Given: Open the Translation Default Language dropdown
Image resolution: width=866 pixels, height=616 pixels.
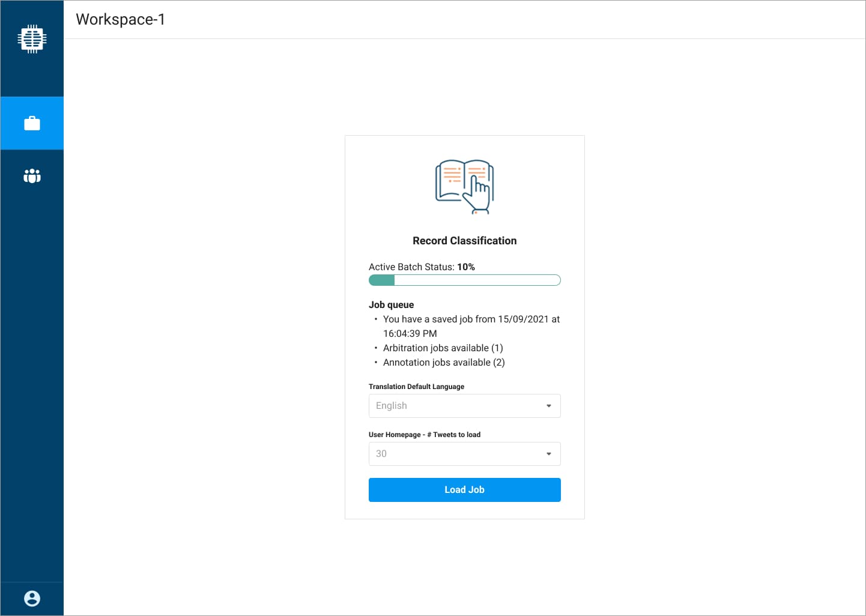Looking at the screenshot, I should tap(464, 406).
